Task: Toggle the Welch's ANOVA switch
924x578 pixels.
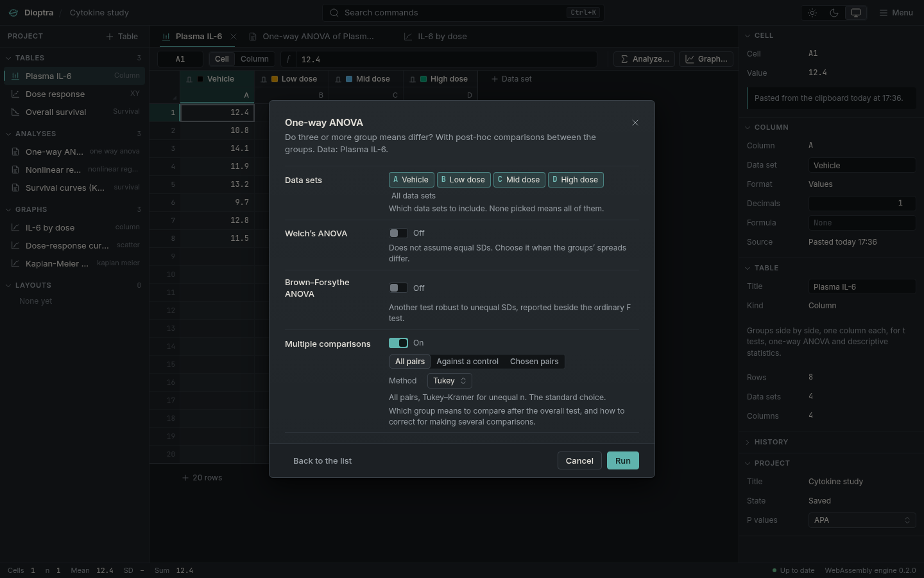Action: coord(398,233)
